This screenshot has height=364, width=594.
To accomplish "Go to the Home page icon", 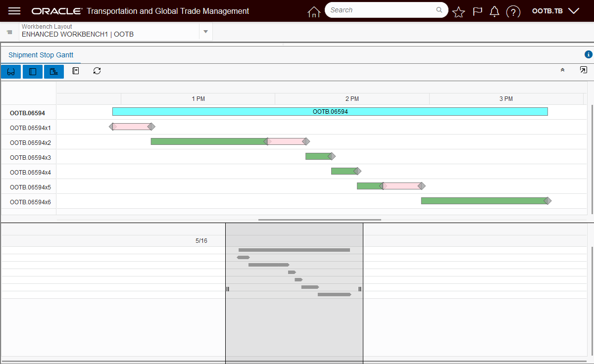I will [x=314, y=11].
